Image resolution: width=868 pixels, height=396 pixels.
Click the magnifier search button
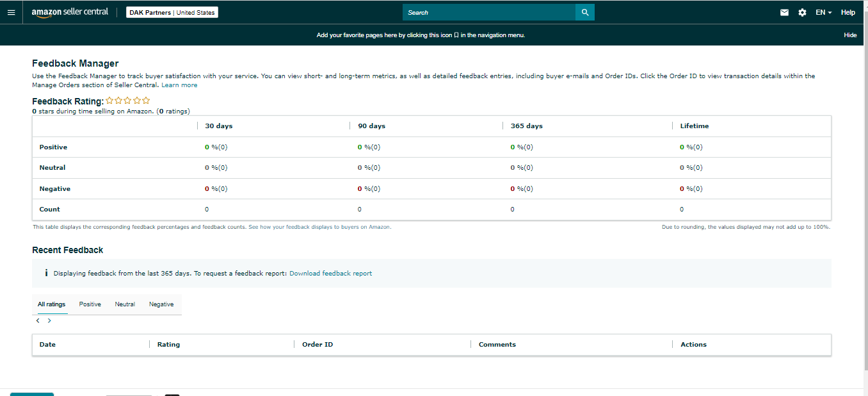point(585,12)
